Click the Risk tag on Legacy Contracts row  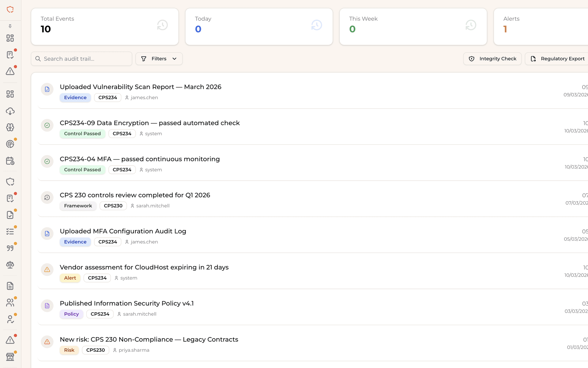tap(69, 350)
